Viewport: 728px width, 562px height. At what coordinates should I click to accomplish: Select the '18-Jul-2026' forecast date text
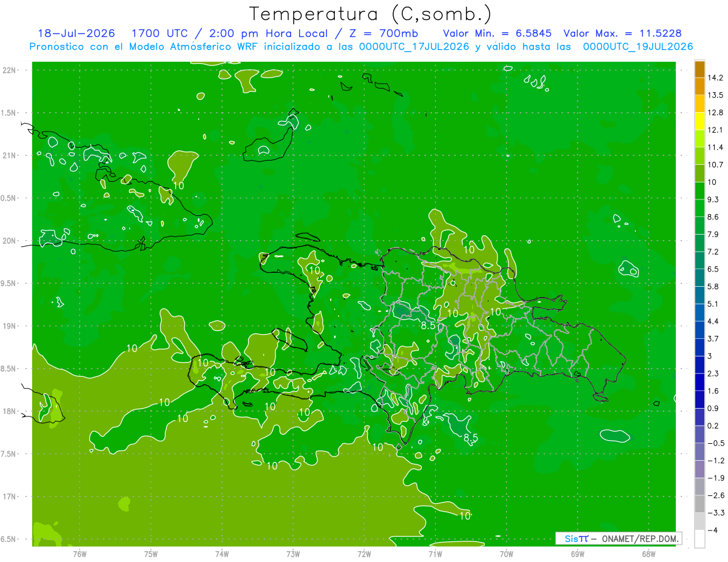(76, 33)
